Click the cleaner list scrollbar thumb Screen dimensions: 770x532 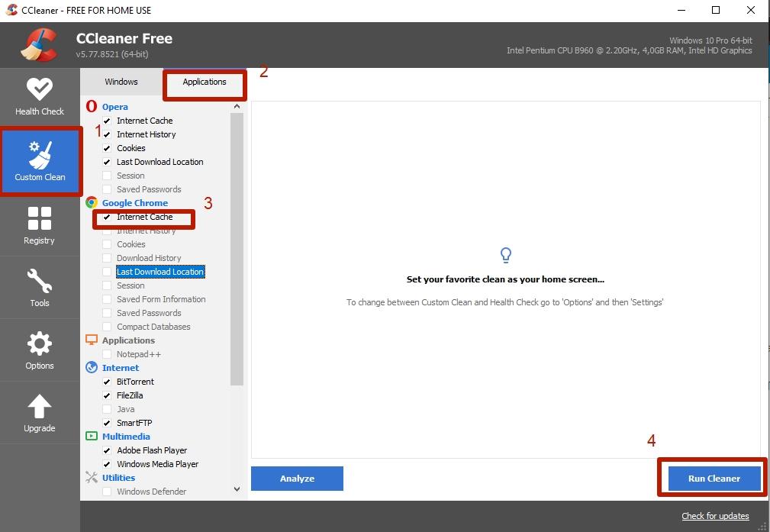click(x=237, y=250)
